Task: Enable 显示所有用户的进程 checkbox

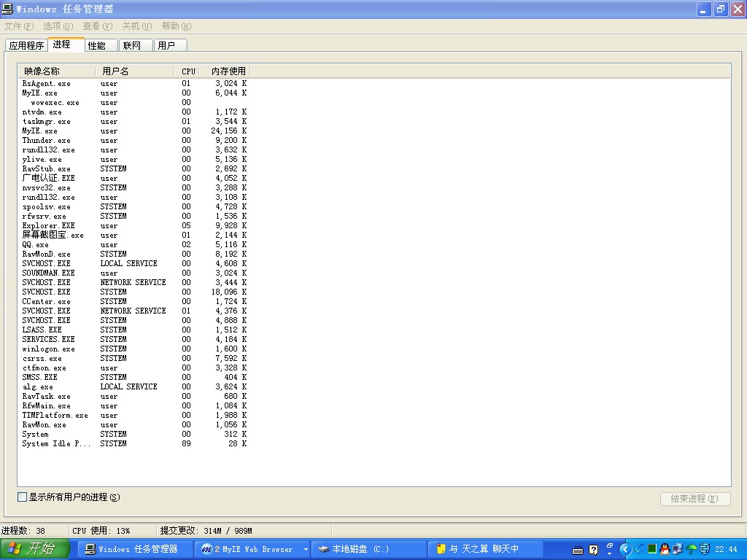Action: pos(22,497)
